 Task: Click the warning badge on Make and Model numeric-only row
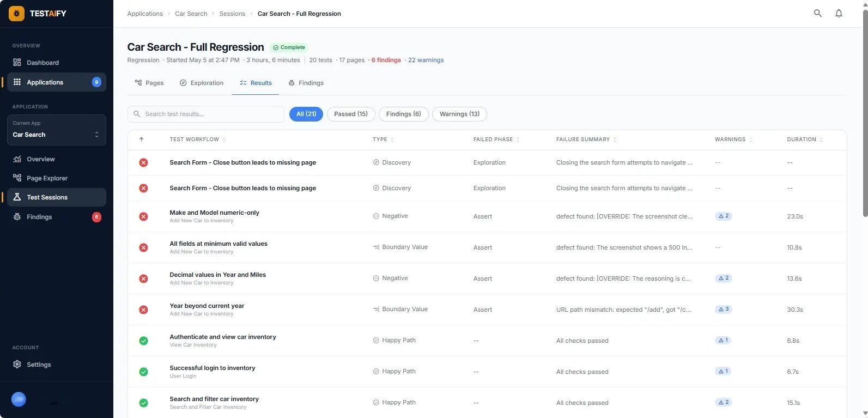coord(723,216)
